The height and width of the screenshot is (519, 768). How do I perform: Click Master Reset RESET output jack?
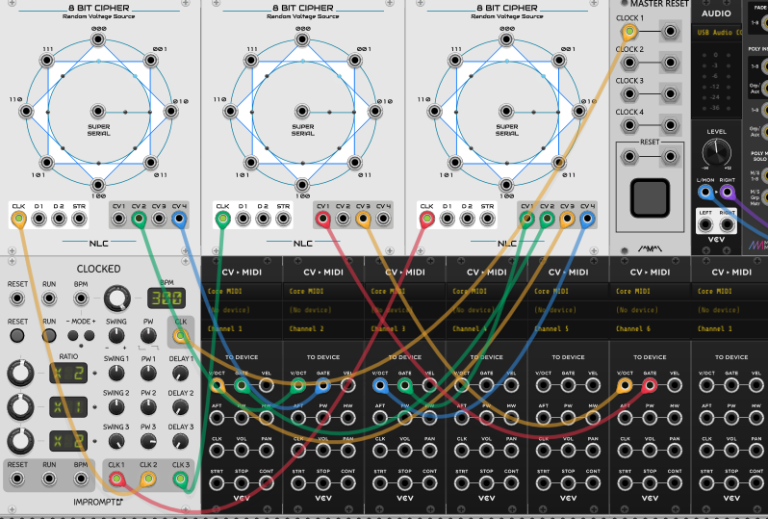[670, 157]
